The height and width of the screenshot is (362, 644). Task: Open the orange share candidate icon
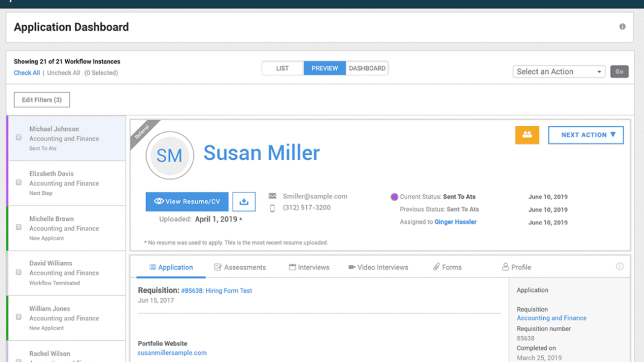527,135
